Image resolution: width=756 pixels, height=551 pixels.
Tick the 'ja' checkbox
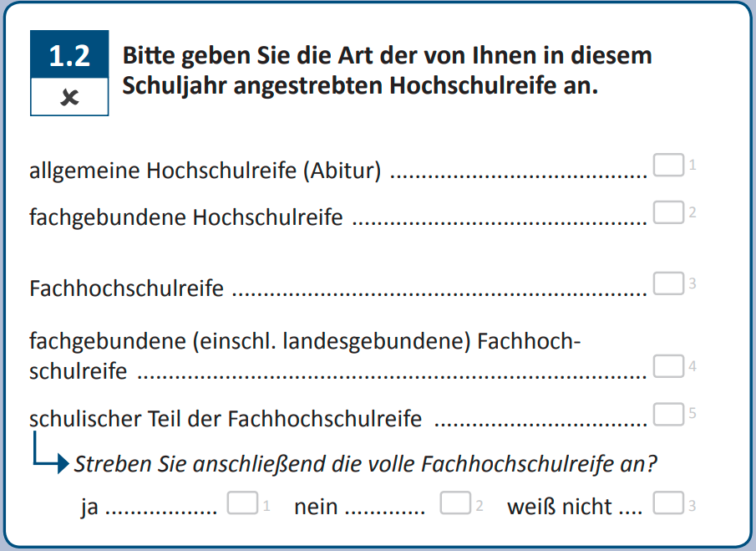coord(241,503)
